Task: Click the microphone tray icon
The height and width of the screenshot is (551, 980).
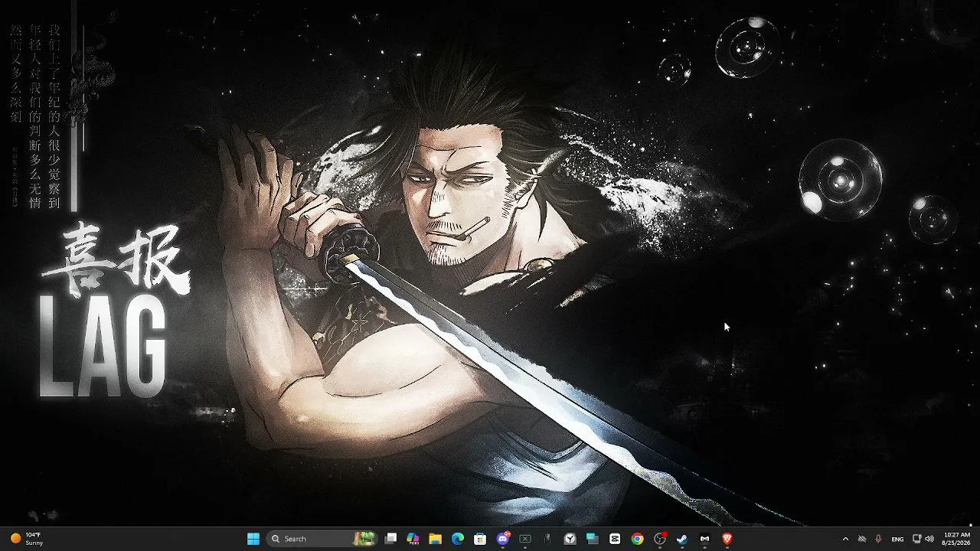Action: click(878, 539)
